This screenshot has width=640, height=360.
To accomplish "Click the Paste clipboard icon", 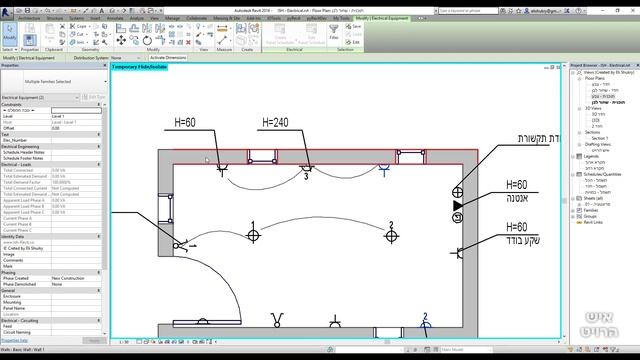I will [x=49, y=32].
